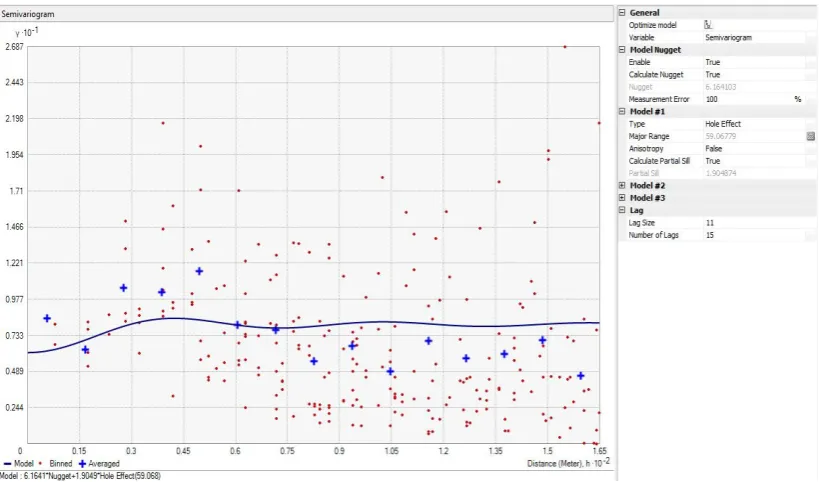Edit the Lag Size value 11
This screenshot has height=482, width=819.
[709, 223]
